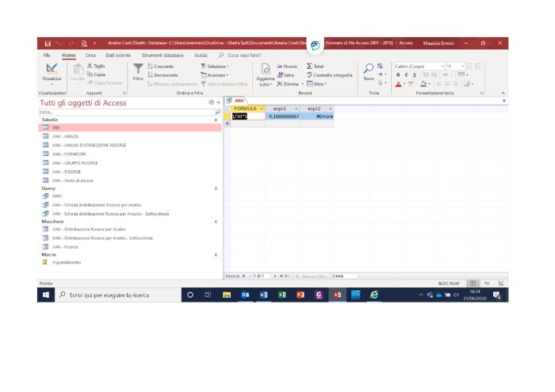Screen dimensions: 555x392
Task: Open the Crea ribbon tab
Action: 90,55
